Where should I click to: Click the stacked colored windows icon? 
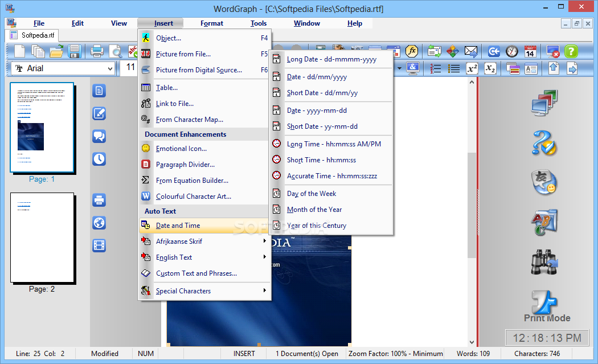coord(513,69)
